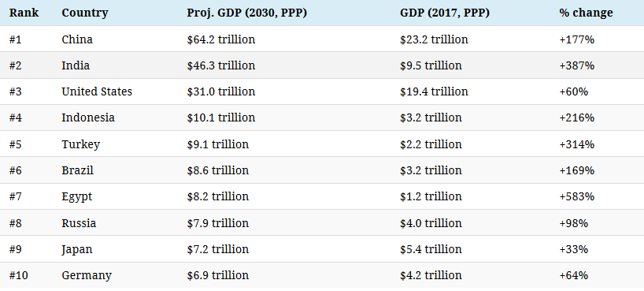This screenshot has height=291, width=644.
Task: Click the #10 rank cell
Action: pyautogui.click(x=18, y=275)
